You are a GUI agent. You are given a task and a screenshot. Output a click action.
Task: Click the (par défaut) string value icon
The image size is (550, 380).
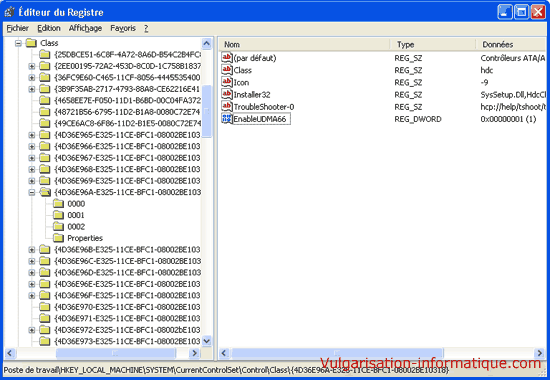pyautogui.click(x=227, y=57)
